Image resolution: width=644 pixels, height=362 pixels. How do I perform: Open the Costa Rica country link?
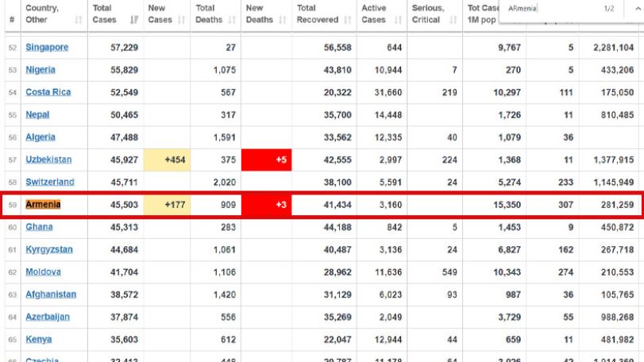click(48, 92)
